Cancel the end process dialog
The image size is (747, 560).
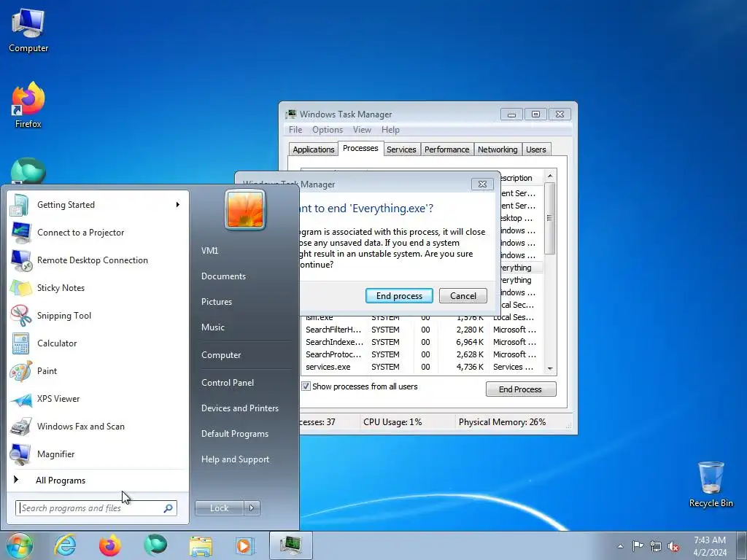point(463,296)
